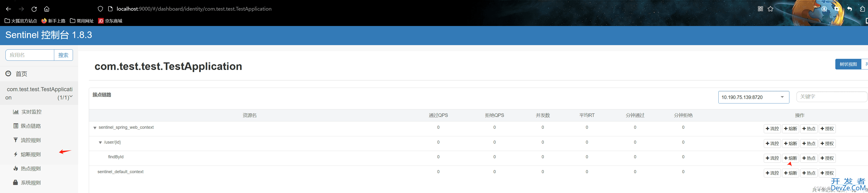Click the page info icon beside the URL
This screenshot has height=193, width=868.
[110, 9]
